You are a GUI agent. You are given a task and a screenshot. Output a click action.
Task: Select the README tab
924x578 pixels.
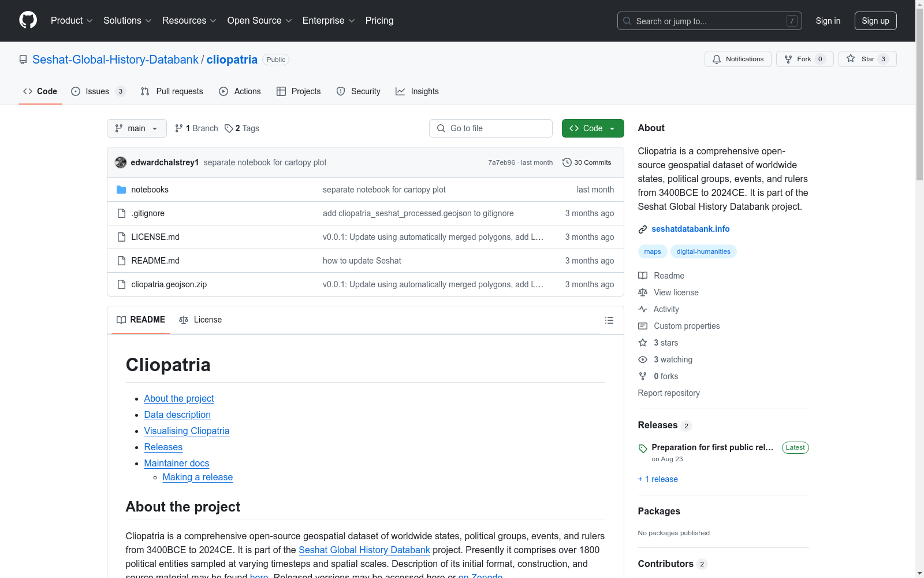click(x=141, y=320)
